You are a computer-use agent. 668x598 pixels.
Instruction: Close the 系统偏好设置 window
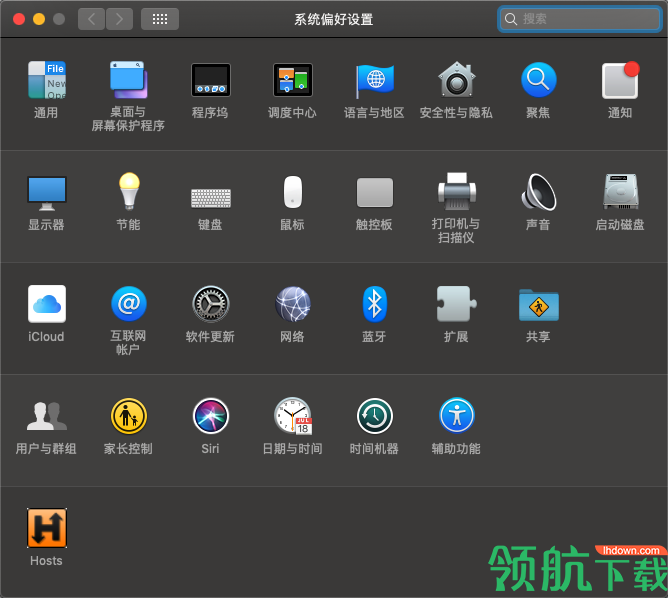tap(19, 19)
